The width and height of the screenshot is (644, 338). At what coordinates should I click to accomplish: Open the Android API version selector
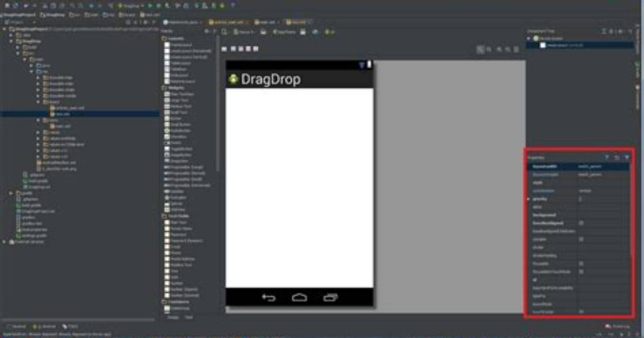coord(330,32)
